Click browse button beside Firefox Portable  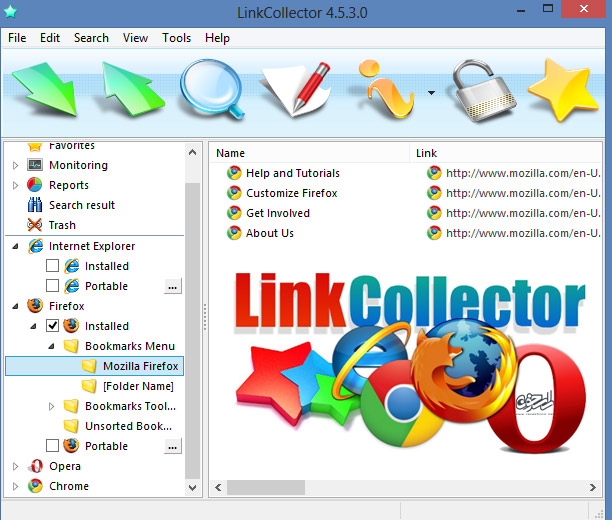pos(173,447)
